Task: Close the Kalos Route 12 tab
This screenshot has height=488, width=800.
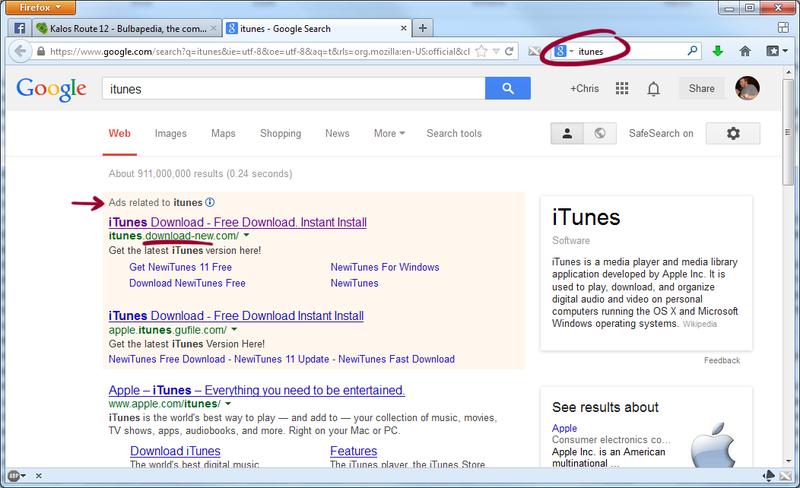Action: 214,29
